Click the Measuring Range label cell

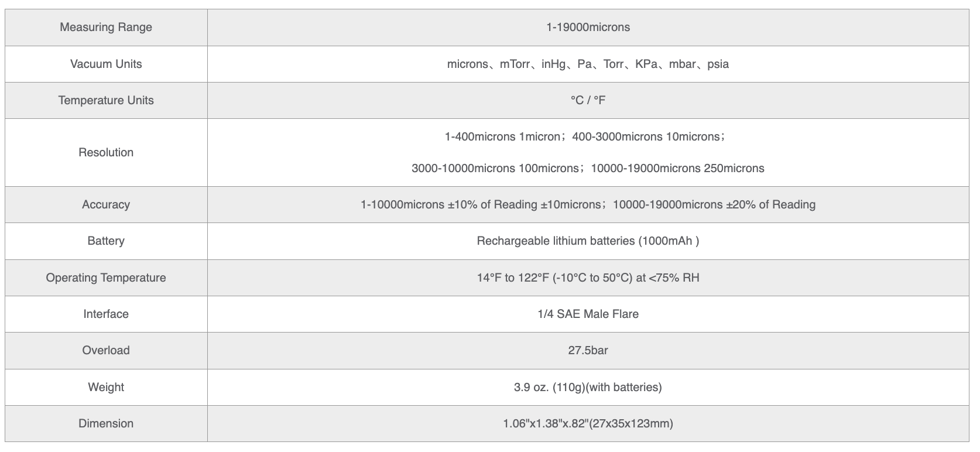pos(106,28)
